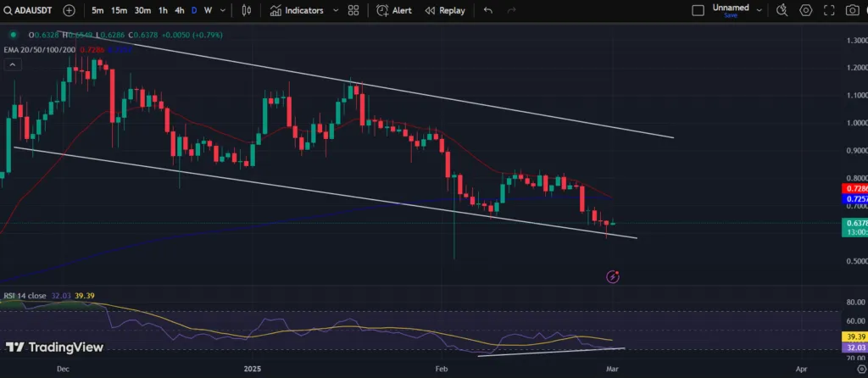The height and width of the screenshot is (378, 868).
Task: Expand the Indicators favorites dropdown arrow
Action: pyautogui.click(x=336, y=10)
